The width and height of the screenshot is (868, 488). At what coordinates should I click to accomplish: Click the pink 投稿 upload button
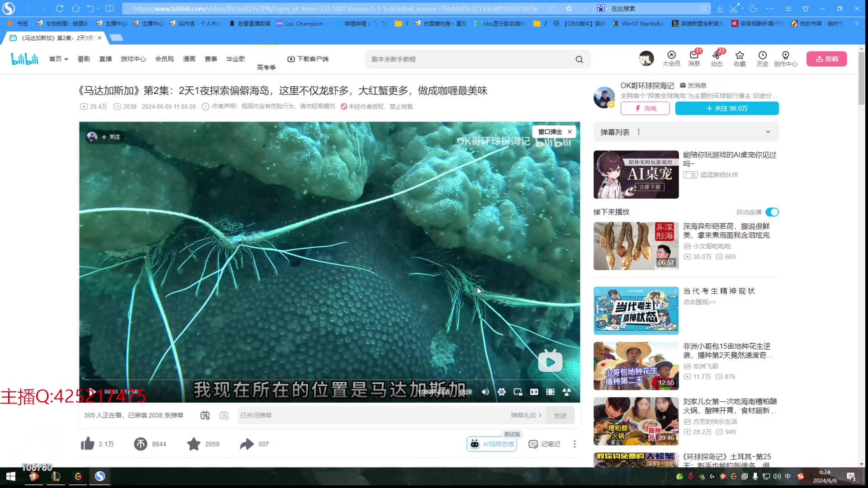826,59
